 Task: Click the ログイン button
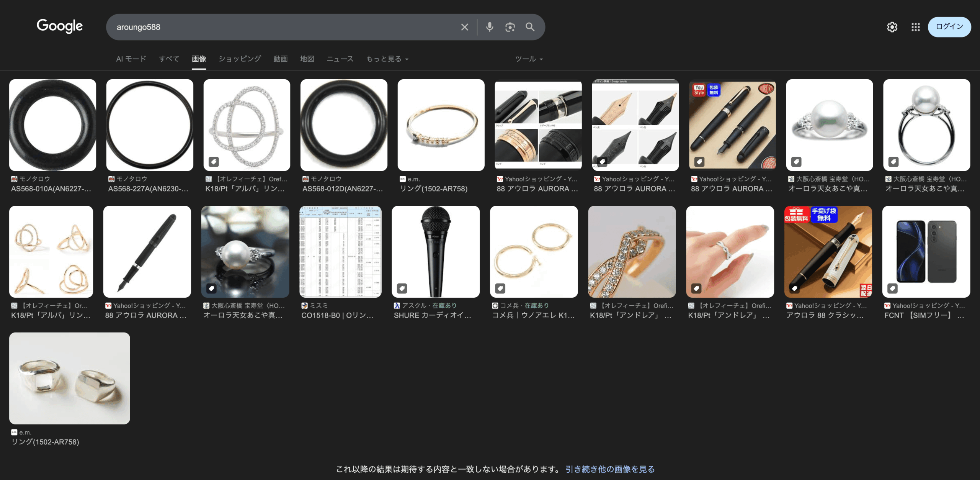[x=949, y=27]
